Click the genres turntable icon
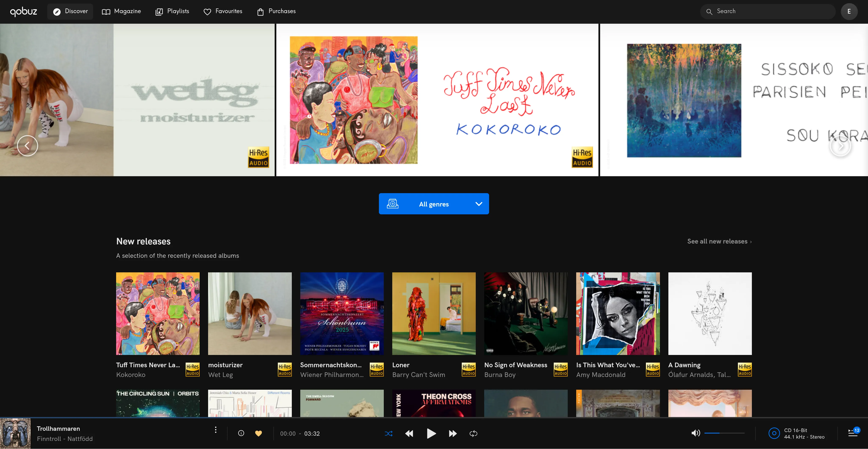This screenshot has height=449, width=868. [x=392, y=204]
